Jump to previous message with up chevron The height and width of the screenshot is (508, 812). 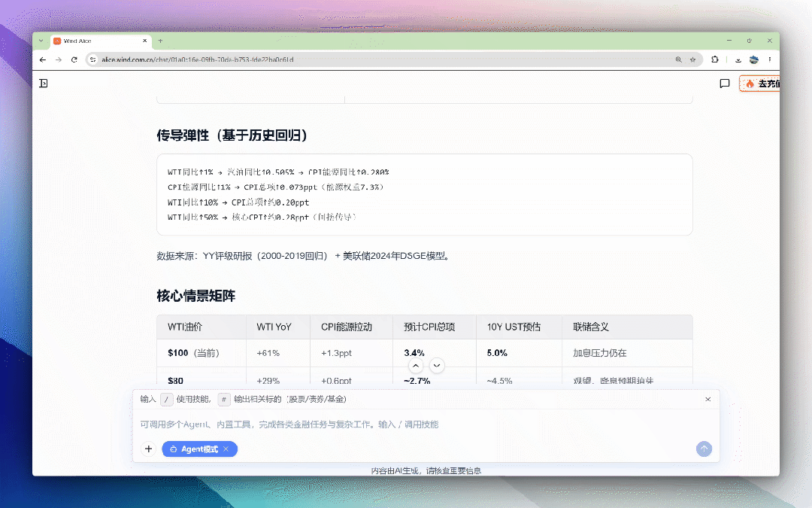415,366
